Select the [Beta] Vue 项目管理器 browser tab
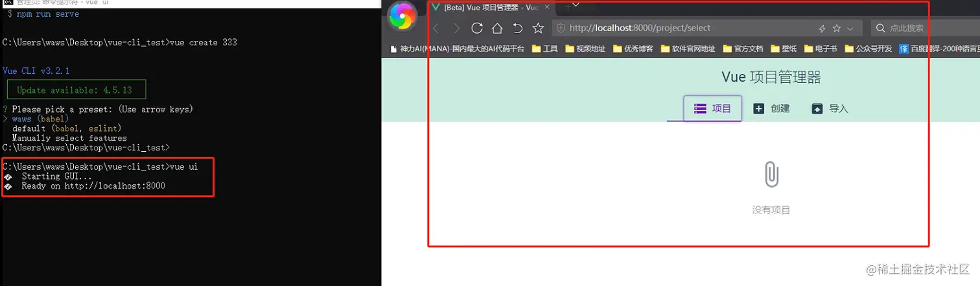Viewport: 980px width, 286px height. 491,8
